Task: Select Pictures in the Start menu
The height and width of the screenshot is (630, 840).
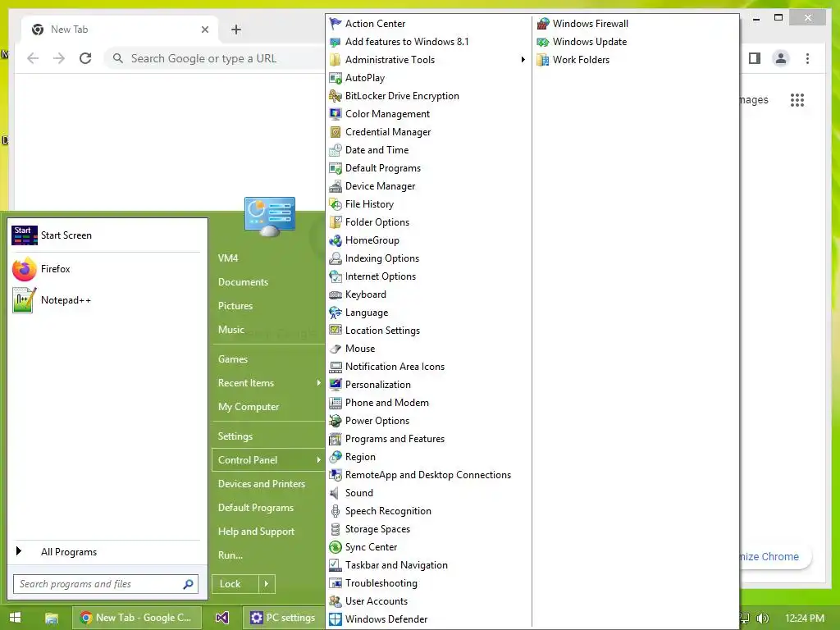Action: coord(235,305)
